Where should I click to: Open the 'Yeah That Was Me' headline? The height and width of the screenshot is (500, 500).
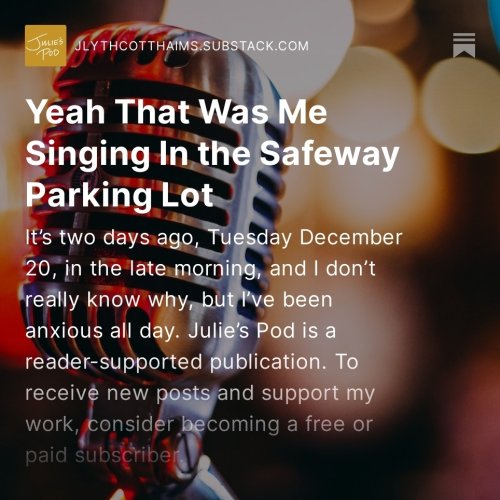[x=176, y=111]
